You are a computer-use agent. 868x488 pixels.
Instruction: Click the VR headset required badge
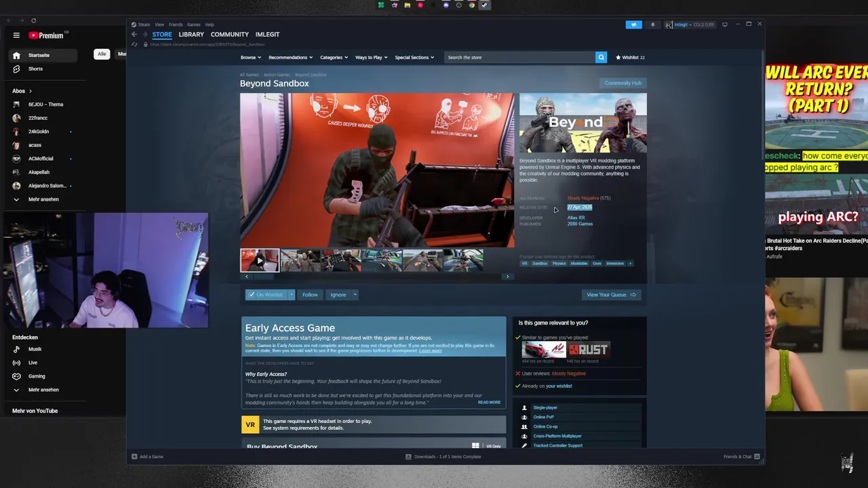pos(250,425)
